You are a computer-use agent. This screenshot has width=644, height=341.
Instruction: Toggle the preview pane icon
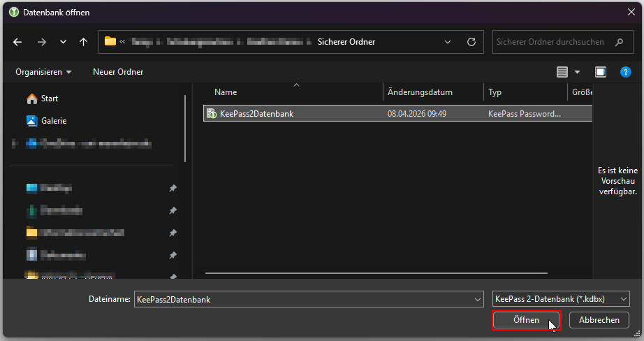[601, 72]
